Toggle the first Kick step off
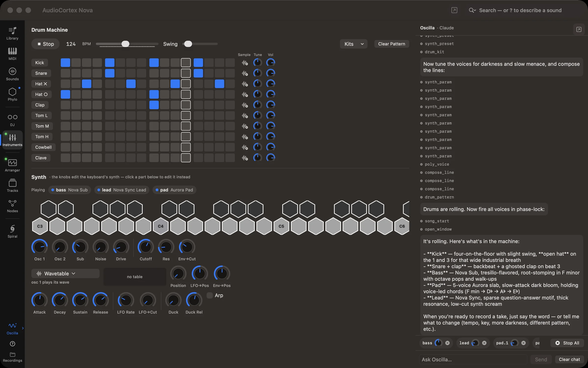Viewport: 588px width, 368px height. [x=65, y=63]
